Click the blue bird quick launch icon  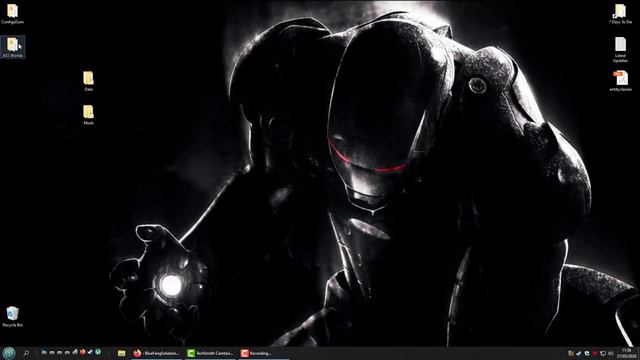tap(90, 352)
